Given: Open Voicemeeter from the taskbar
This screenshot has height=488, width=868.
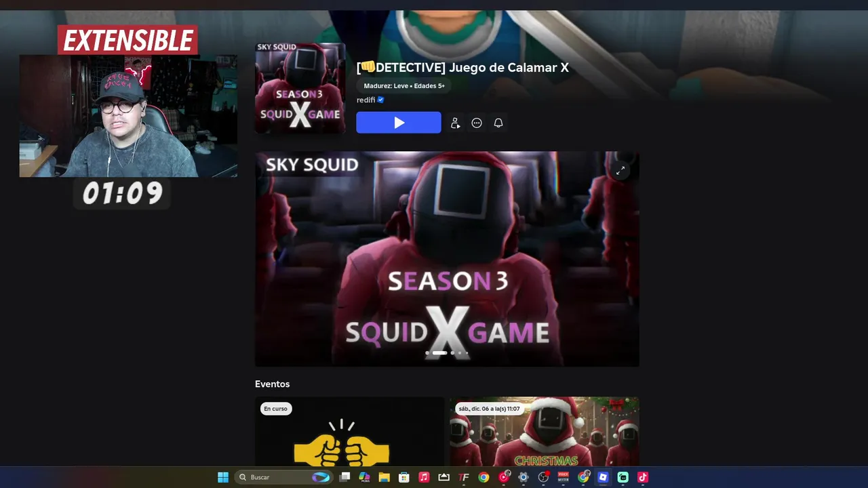Looking at the screenshot, I should tap(564, 477).
